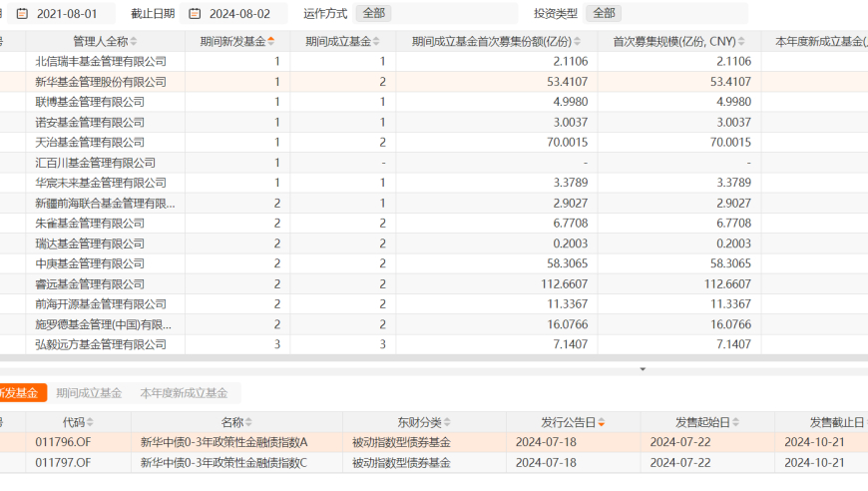Image resolution: width=868 pixels, height=491 pixels.
Task: Sort by 管理人全称 column arrows
Action: point(134,42)
